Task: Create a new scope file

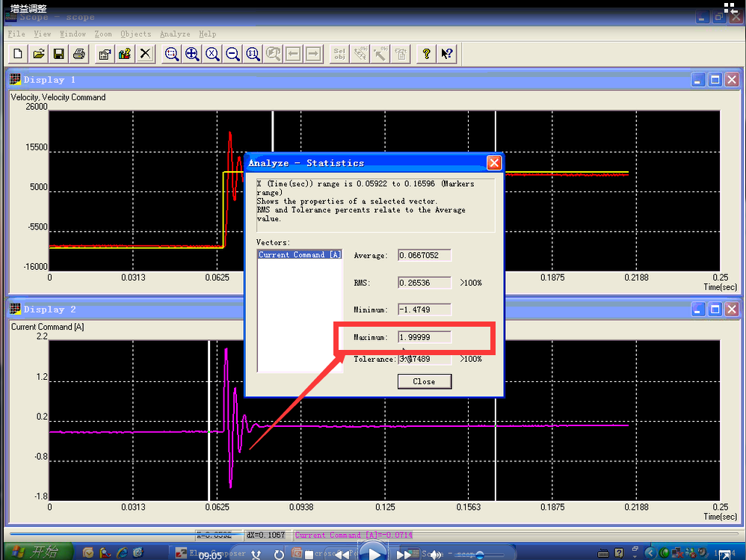Action: click(x=16, y=53)
